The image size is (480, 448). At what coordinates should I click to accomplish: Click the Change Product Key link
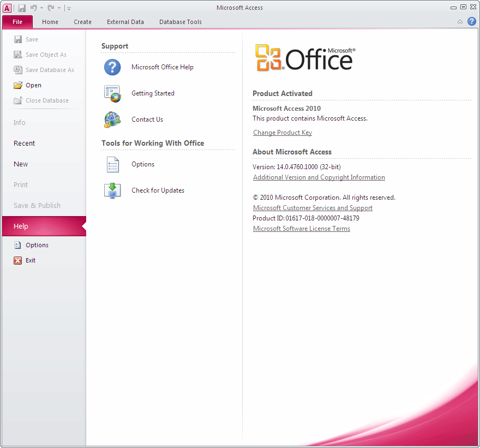click(283, 133)
